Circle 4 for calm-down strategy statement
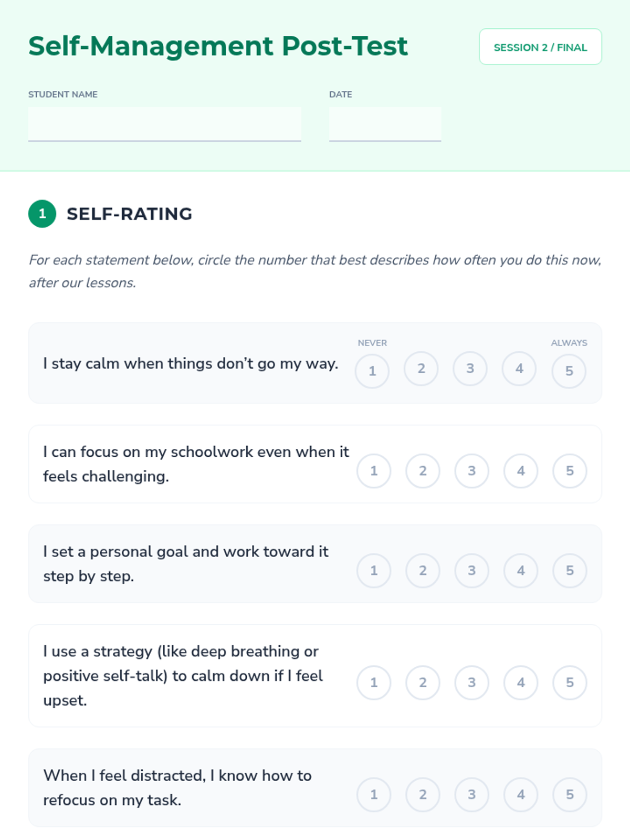The image size is (630, 840). click(x=521, y=682)
